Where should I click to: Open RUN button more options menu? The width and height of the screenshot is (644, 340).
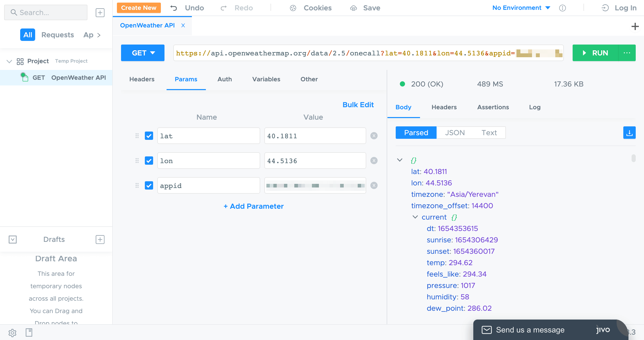click(x=627, y=53)
